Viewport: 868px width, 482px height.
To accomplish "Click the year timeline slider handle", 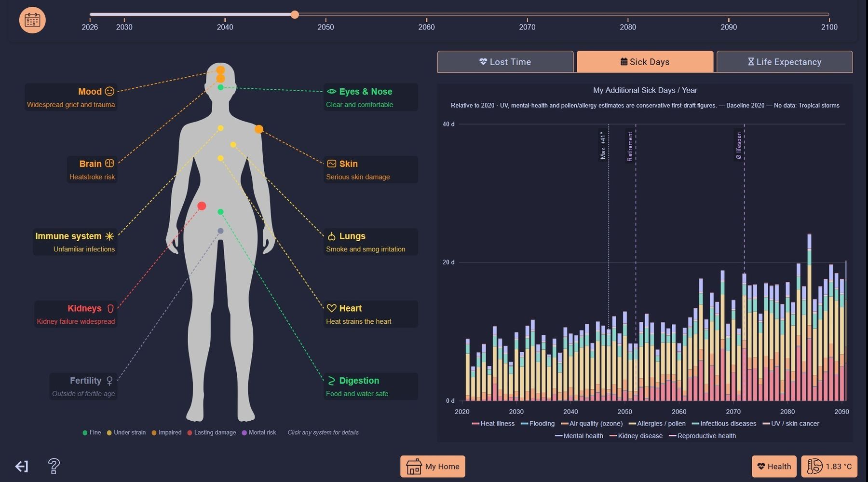I will (x=295, y=14).
